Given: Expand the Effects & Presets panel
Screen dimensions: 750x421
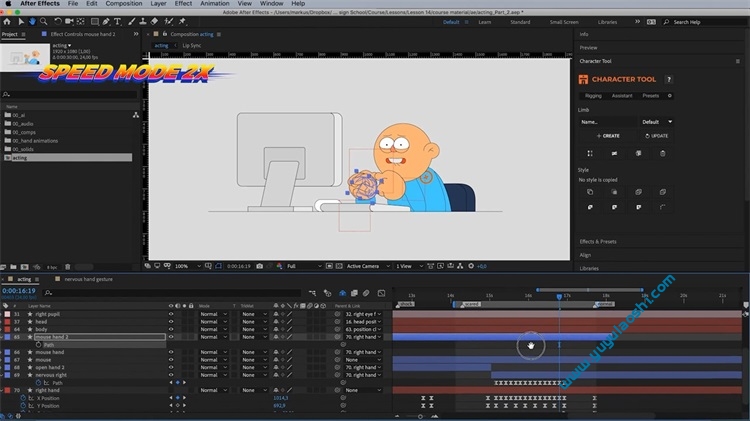Looking at the screenshot, I should tap(598, 242).
